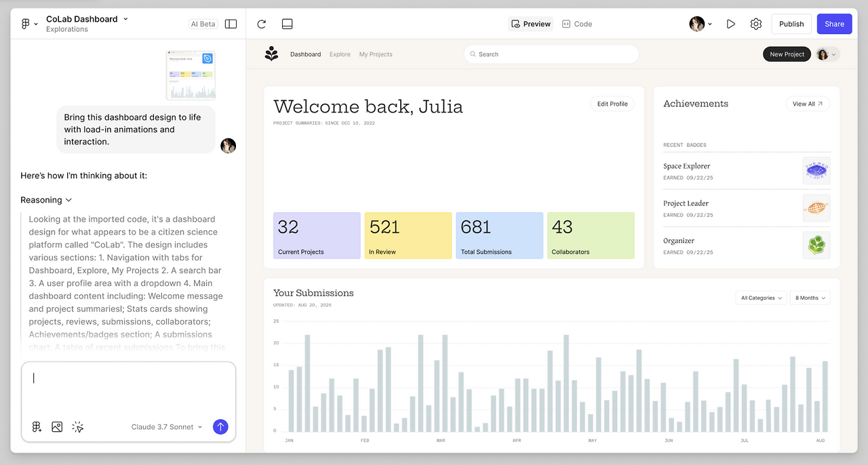The image size is (868, 465).
Task: Click the Space Explorer badge title
Action: click(687, 166)
